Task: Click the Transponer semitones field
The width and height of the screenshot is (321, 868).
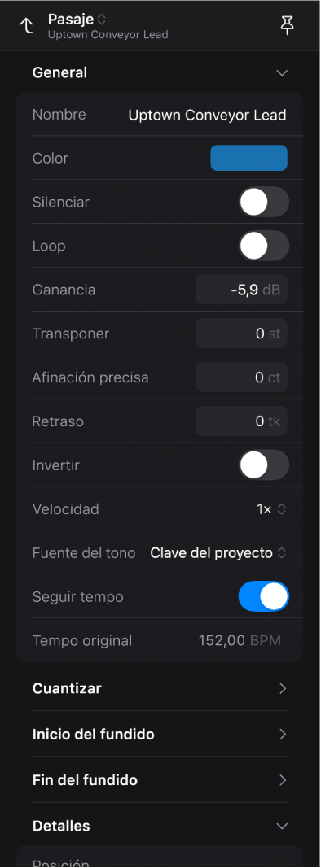Action: [242, 334]
